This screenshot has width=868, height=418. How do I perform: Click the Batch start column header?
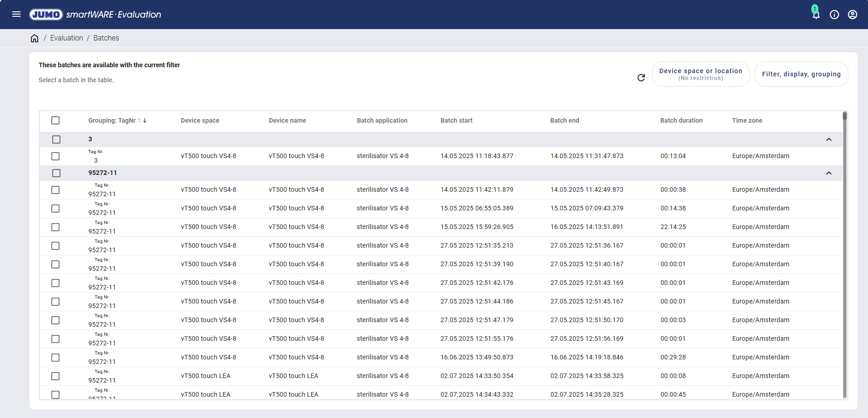point(456,120)
